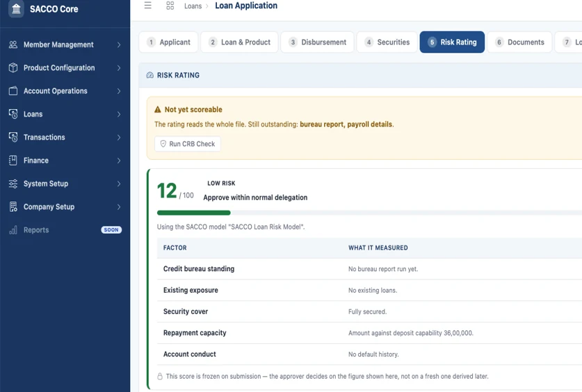The width and height of the screenshot is (582, 392).
Task: Click the 'Using the SACCO model' caption
Action: coord(231,227)
